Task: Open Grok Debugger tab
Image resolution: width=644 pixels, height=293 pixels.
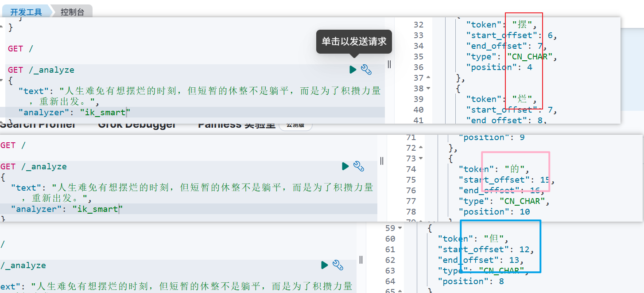Action: (x=137, y=125)
